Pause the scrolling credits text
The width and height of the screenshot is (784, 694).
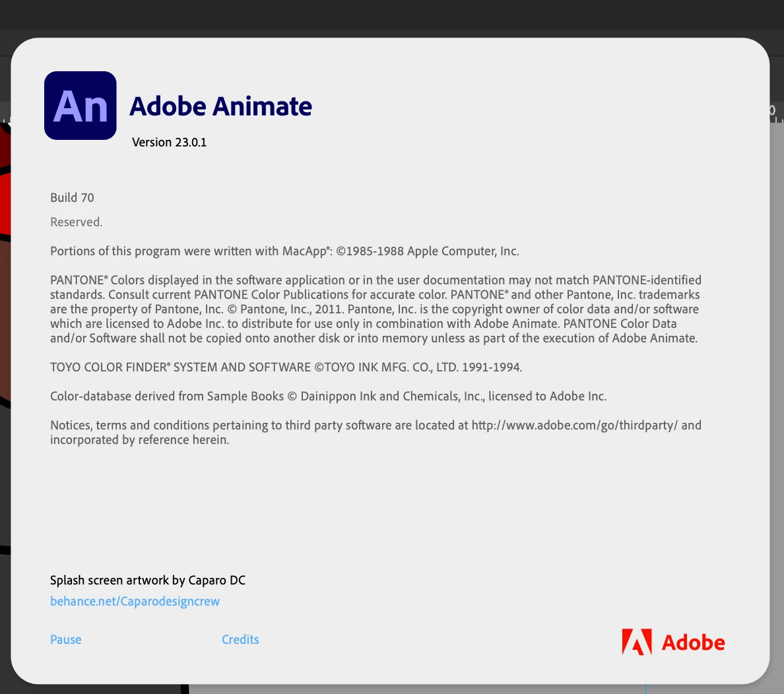pyautogui.click(x=65, y=639)
